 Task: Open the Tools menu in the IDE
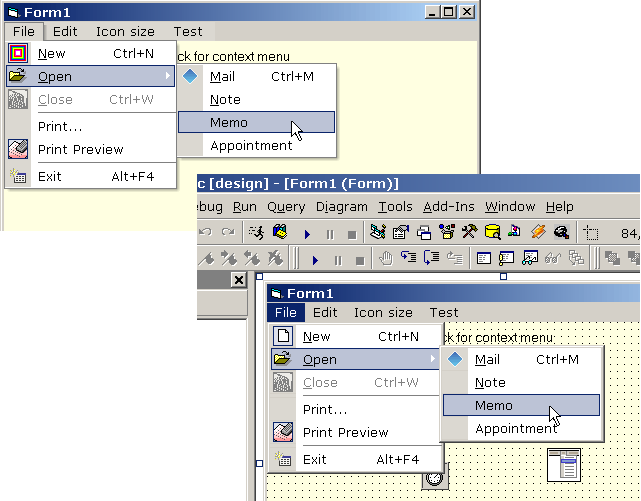395,207
